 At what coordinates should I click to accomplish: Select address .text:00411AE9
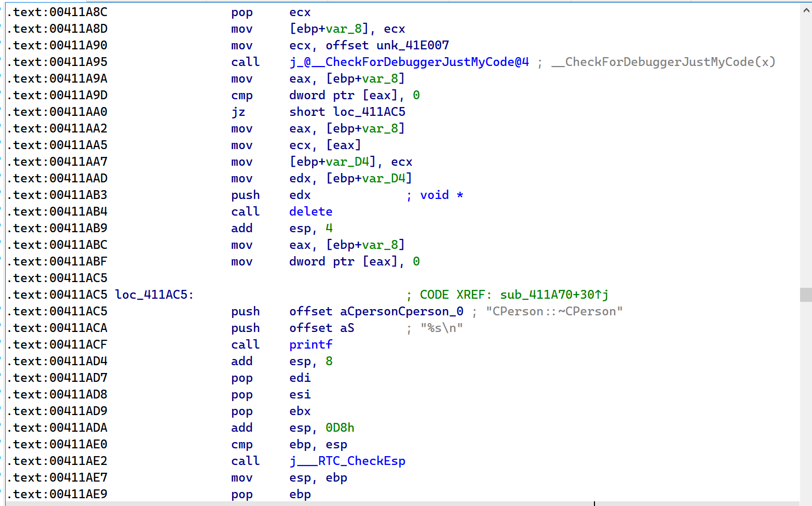[x=57, y=494]
